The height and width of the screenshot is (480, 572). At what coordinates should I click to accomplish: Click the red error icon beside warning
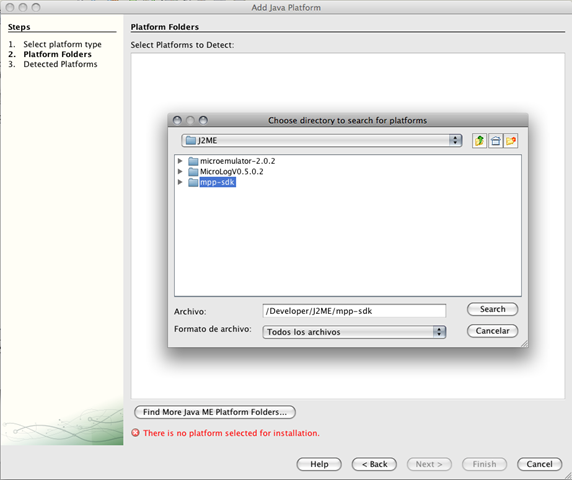click(x=135, y=433)
